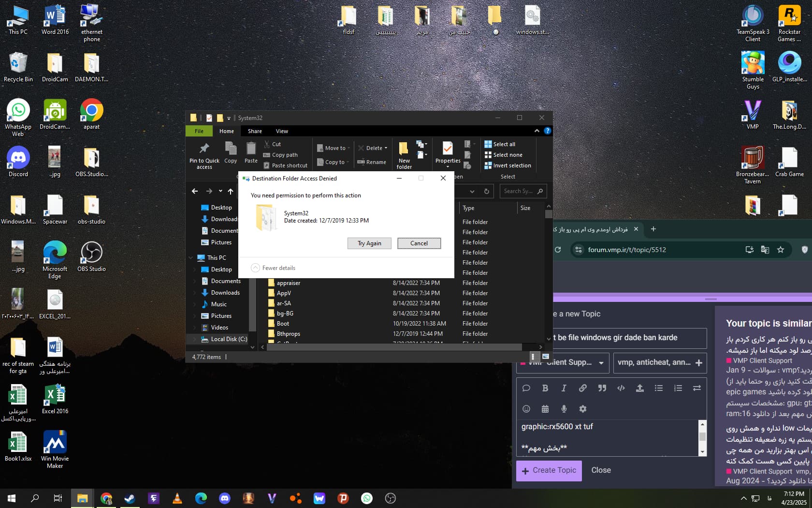Switch to the View ribbon tab
Viewport: 812px width, 508px height.
282,131
